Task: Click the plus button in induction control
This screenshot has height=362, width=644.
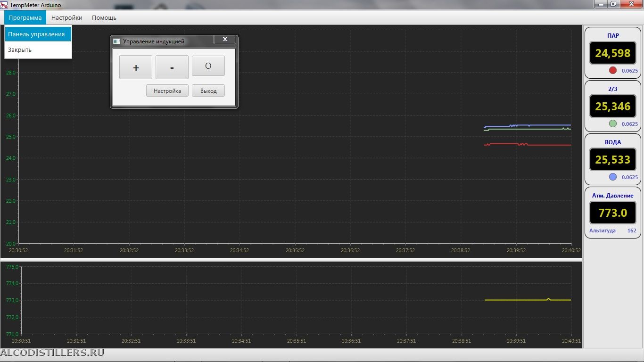Action: [x=136, y=67]
